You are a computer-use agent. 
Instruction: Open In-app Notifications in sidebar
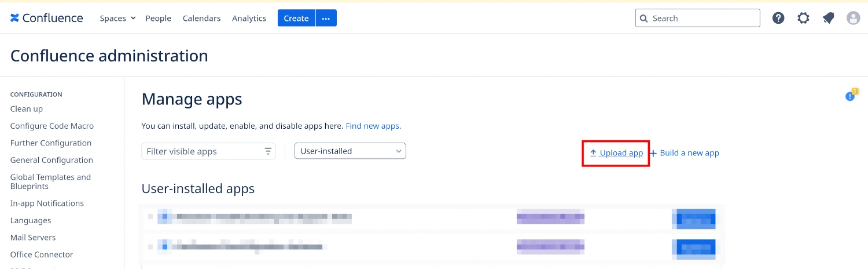point(47,203)
